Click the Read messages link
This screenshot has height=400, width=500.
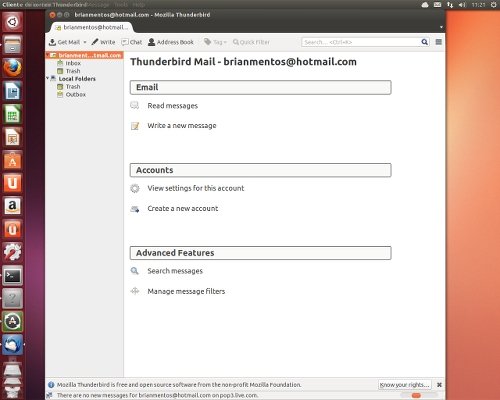click(x=173, y=106)
